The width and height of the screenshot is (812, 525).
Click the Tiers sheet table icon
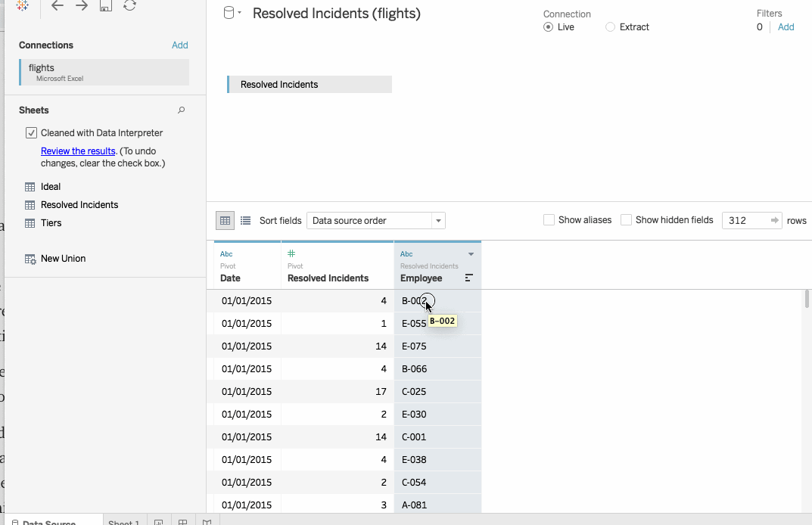coord(30,223)
